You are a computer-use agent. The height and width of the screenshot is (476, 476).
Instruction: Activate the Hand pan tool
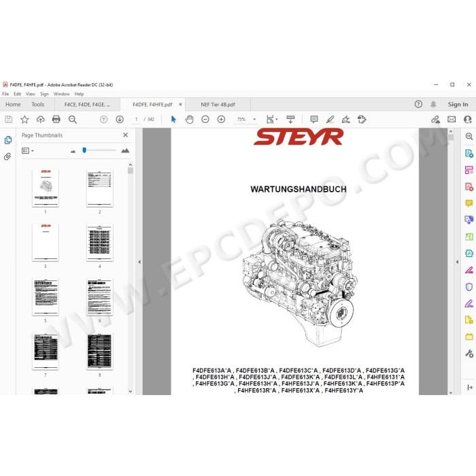pos(190,119)
